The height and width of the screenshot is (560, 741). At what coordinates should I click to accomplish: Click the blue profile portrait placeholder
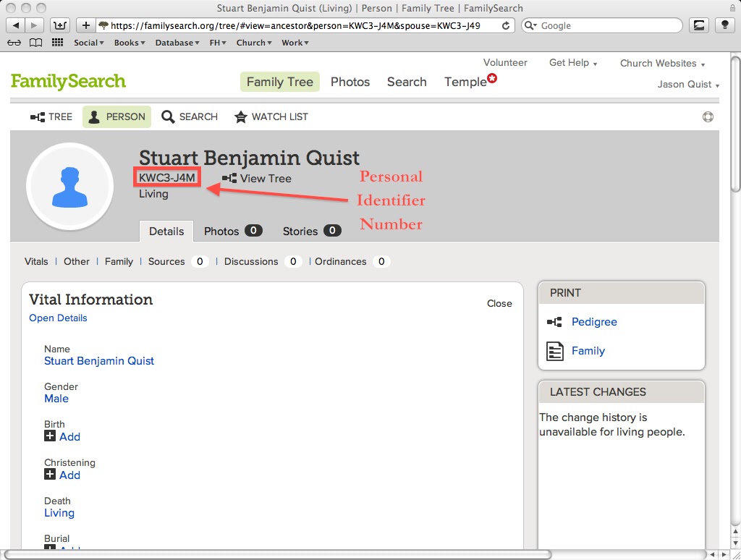70,187
